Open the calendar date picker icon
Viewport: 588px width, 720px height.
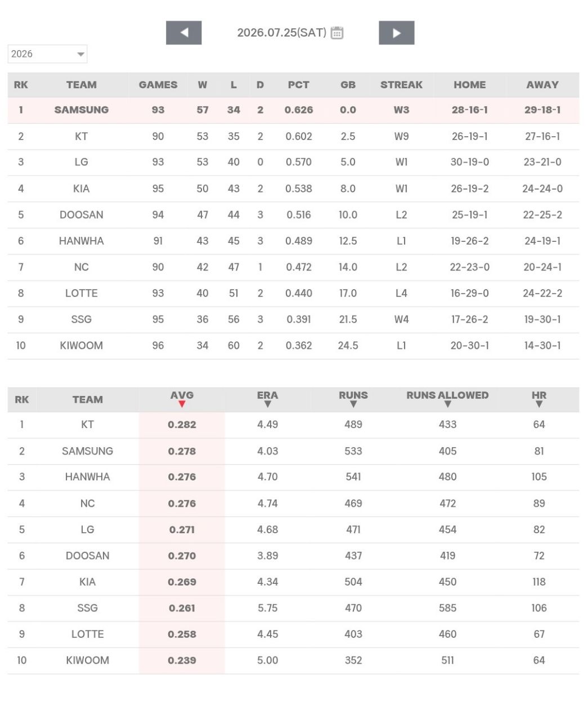337,33
